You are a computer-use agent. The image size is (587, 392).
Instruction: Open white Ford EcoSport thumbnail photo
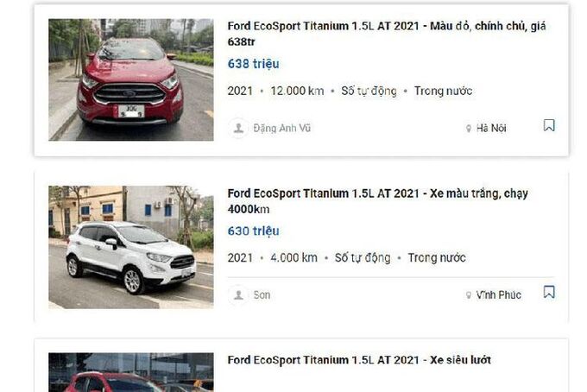point(130,246)
